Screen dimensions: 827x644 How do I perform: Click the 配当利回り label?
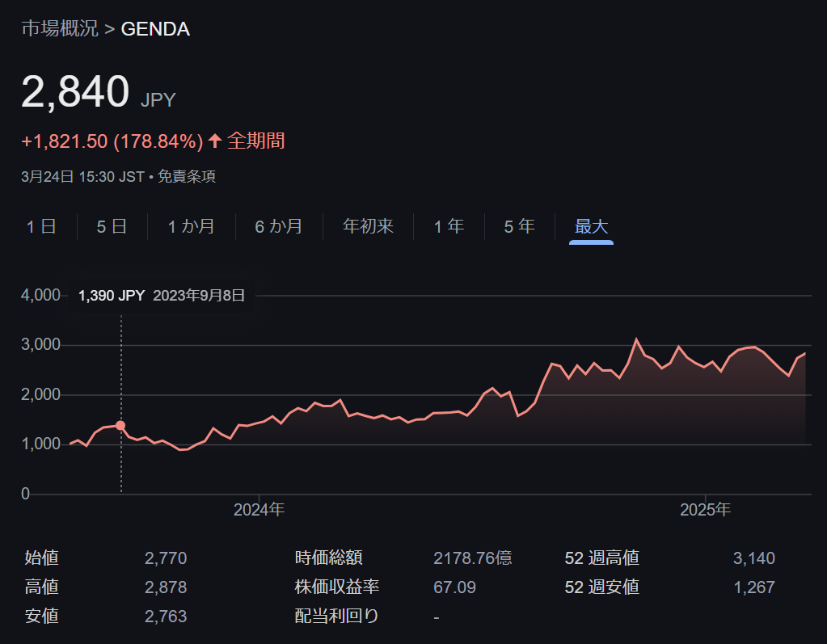point(337,616)
